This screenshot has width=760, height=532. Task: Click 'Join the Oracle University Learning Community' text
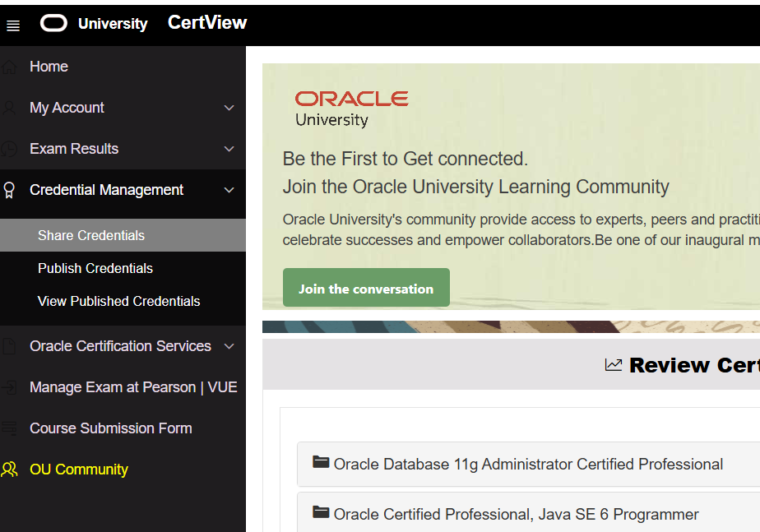pos(475,187)
